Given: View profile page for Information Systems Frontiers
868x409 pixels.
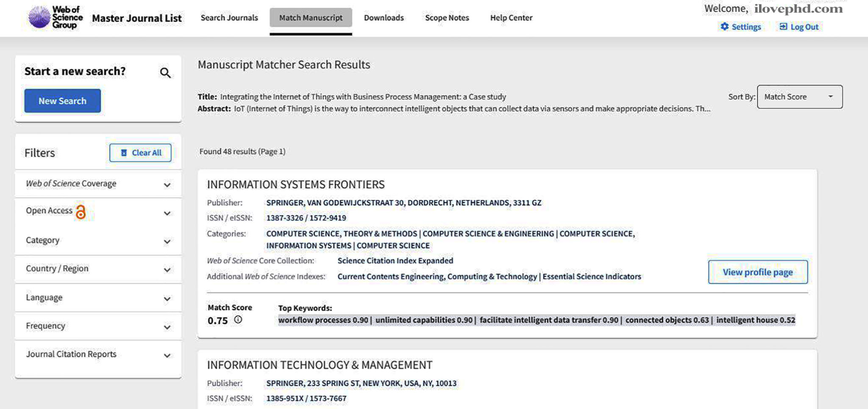Looking at the screenshot, I should coord(758,272).
